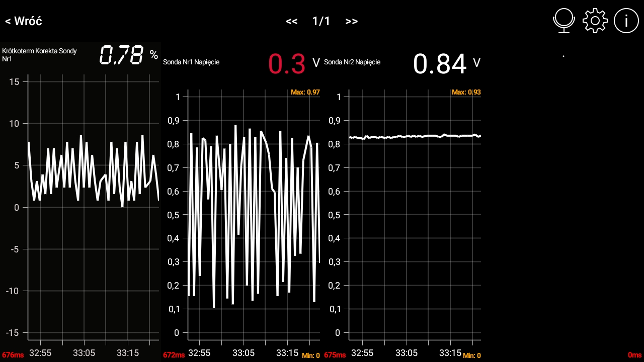Activate the microphone voice icon
The height and width of the screenshot is (362, 644).
[x=564, y=21]
